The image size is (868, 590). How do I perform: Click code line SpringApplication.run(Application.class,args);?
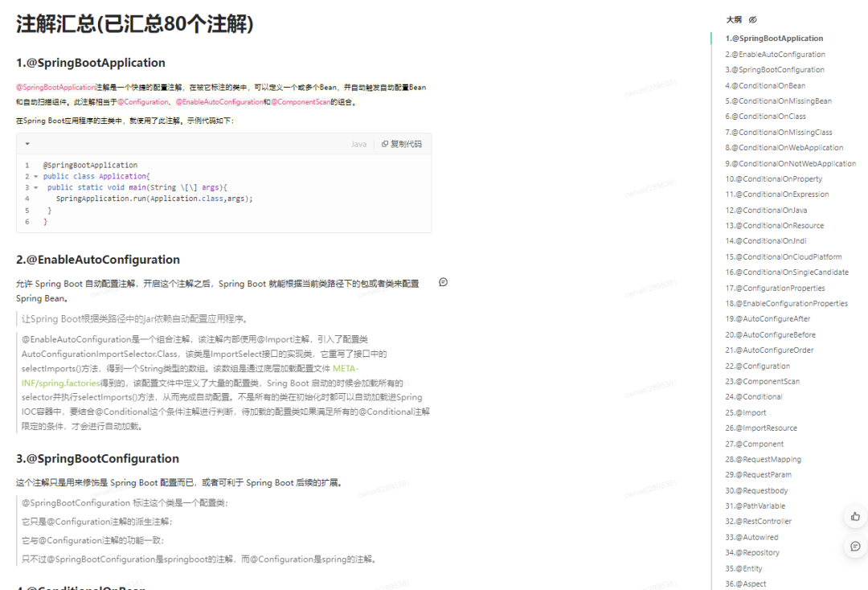tap(154, 199)
